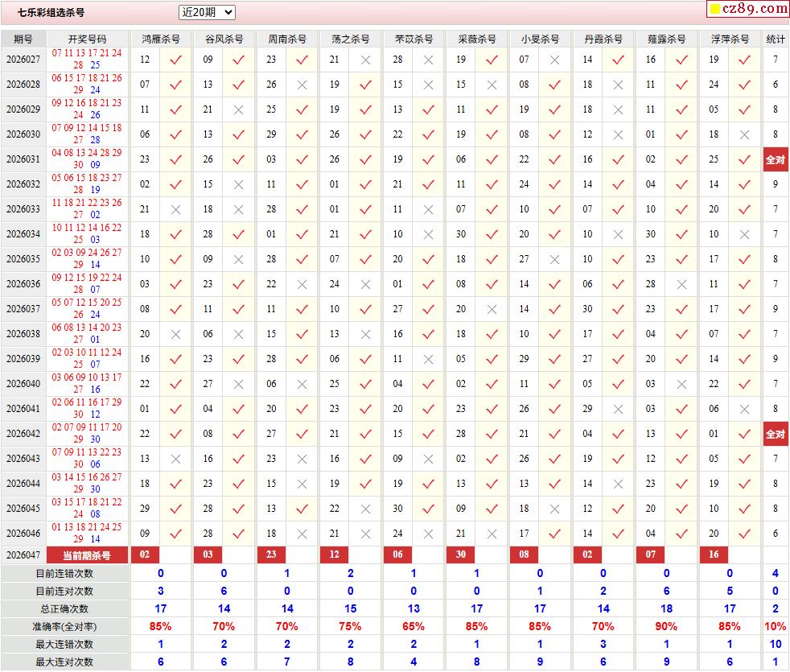
Task: Click the 全对 badge in row 2026042
Action: [775, 434]
